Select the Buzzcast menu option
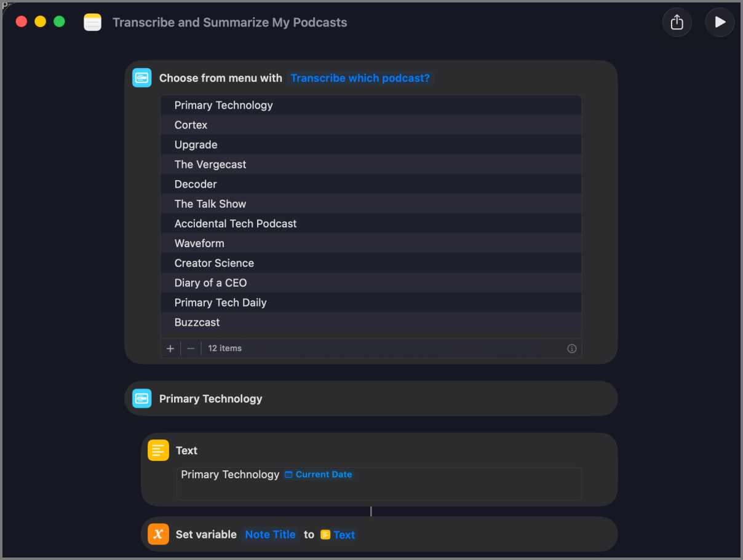Image resolution: width=743 pixels, height=560 pixels. pyautogui.click(x=197, y=322)
